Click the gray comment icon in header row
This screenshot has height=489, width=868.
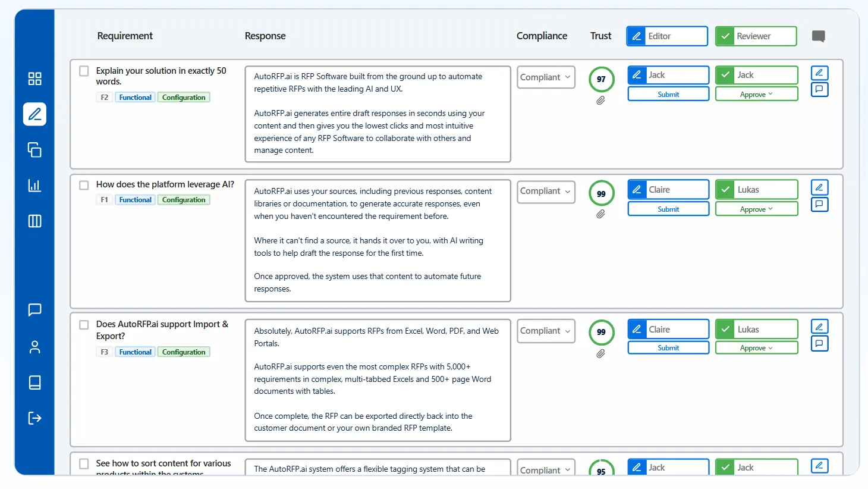pos(818,36)
